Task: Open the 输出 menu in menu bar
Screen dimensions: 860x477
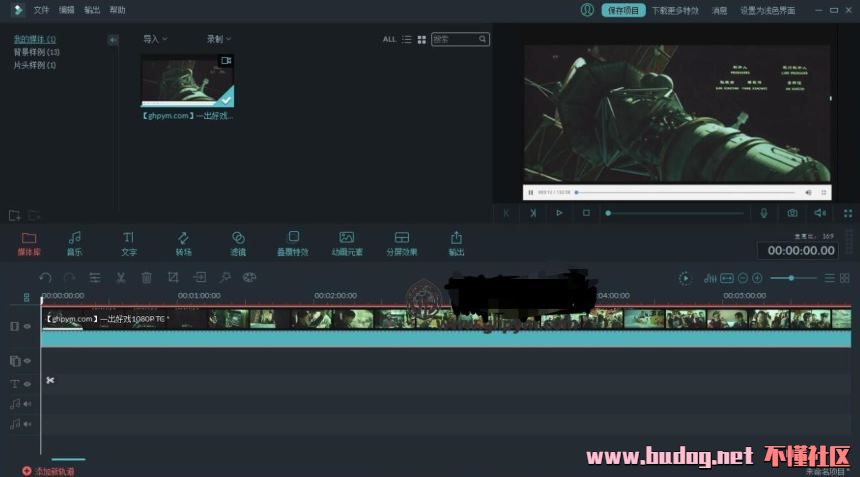Action: click(x=92, y=10)
